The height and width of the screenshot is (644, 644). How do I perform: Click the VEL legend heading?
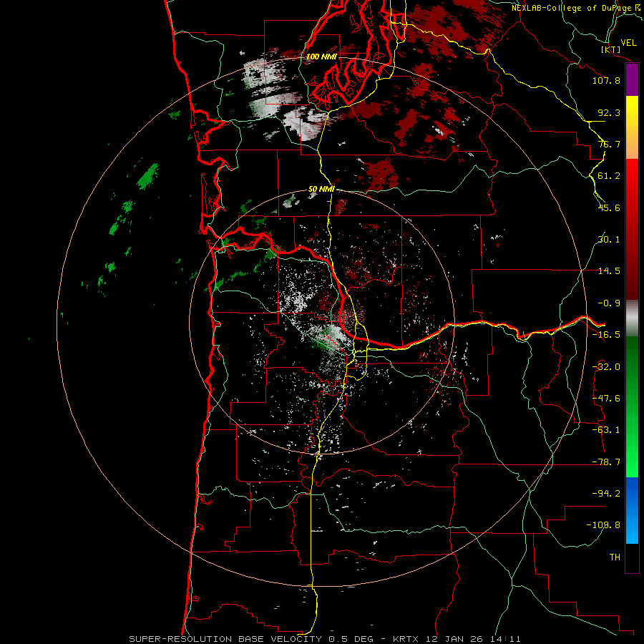point(628,43)
